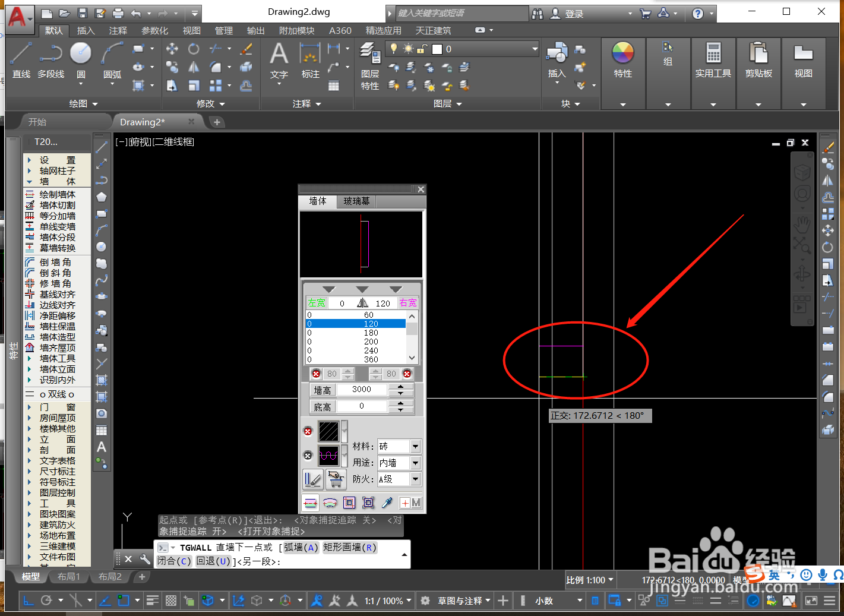This screenshot has height=616, width=844.
Task: Click the Move tool in 修改 panel
Action: click(172, 49)
